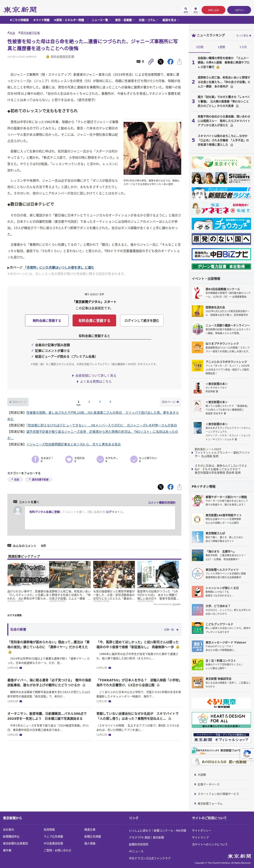
Task: Click the #社会 tag above the headline
Action: (x=11, y=33)
